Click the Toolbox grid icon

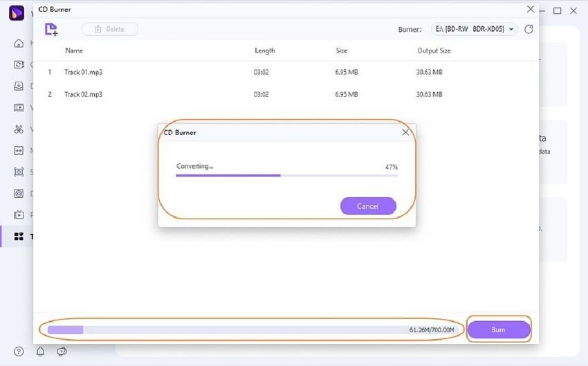[19, 236]
